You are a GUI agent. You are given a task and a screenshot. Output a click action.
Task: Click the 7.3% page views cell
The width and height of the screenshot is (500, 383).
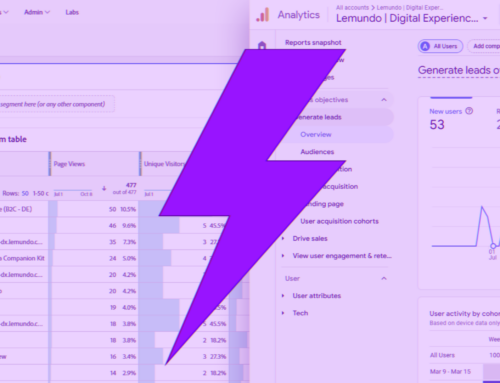coord(129,242)
